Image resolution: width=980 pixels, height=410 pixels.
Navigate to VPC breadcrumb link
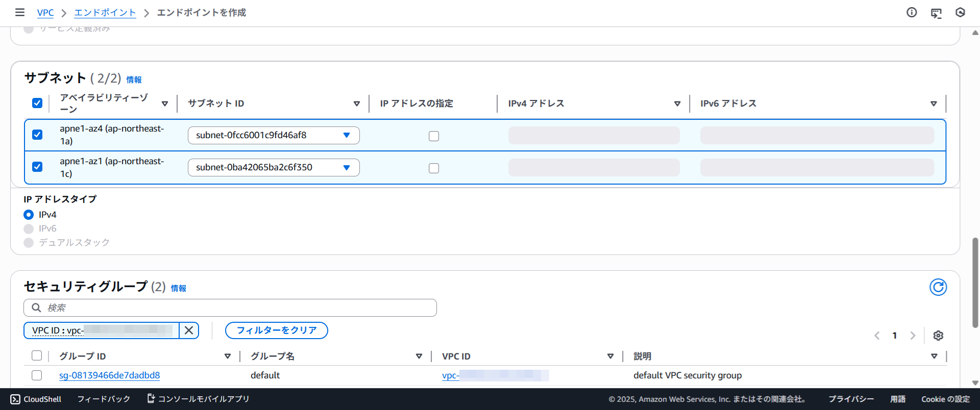45,13
